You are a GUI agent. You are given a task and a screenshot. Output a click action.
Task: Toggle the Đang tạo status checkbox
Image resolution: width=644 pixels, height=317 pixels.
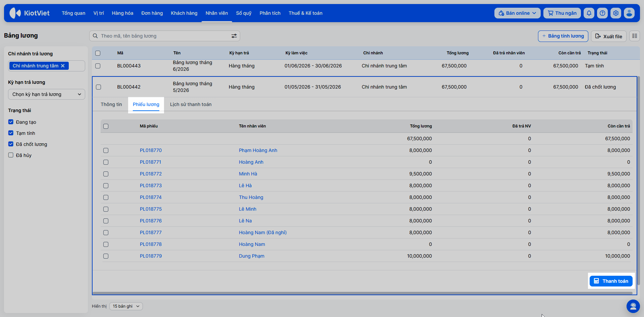[11, 122]
